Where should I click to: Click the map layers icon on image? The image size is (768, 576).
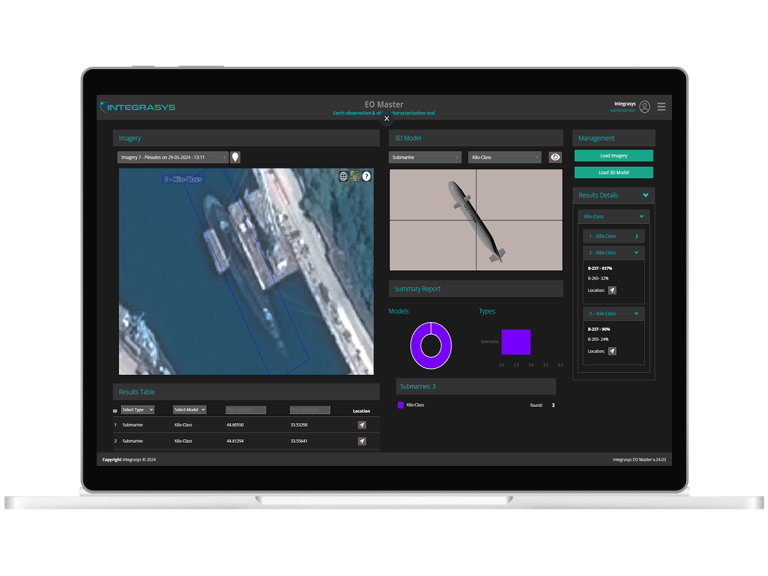(355, 176)
